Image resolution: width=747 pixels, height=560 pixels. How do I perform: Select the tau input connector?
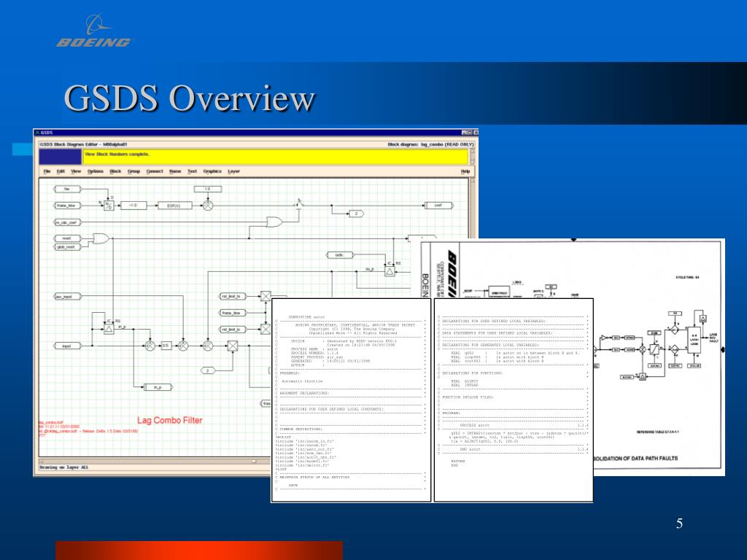tap(67, 189)
